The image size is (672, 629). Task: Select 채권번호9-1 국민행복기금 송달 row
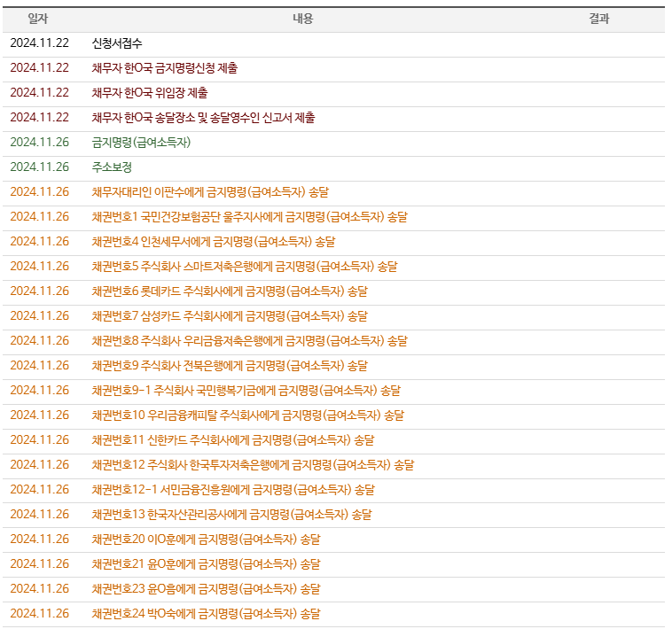pyautogui.click(x=333, y=391)
